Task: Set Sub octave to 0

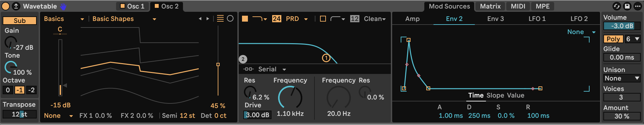Action: (x=8, y=90)
